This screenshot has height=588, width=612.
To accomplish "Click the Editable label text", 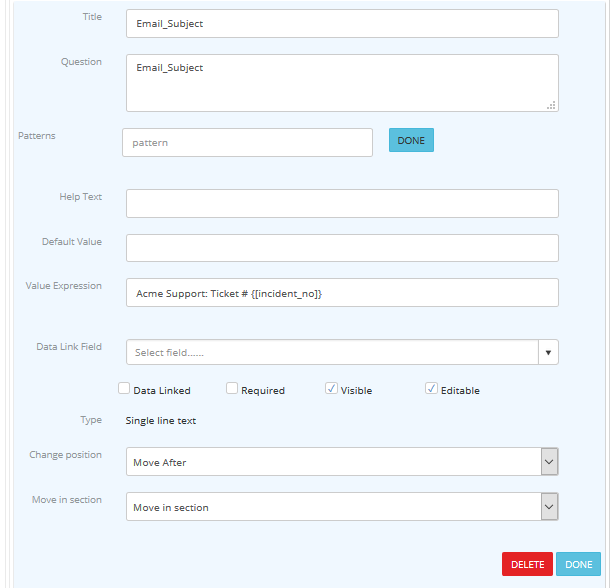I will pyautogui.click(x=460, y=391).
